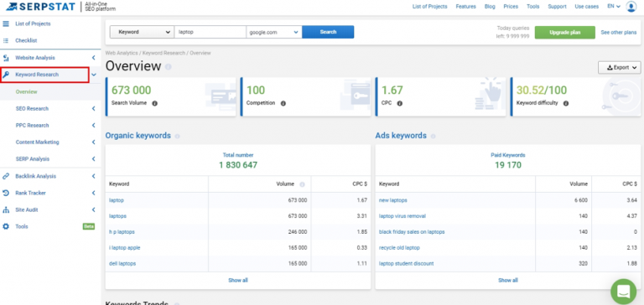Viewport: 644px width, 305px height.
Task: Open the live chat widget
Action: (x=624, y=292)
